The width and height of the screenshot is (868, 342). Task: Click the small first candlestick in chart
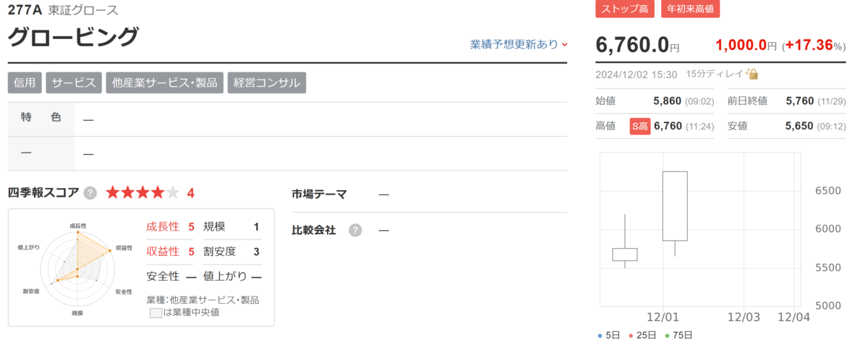point(625,255)
